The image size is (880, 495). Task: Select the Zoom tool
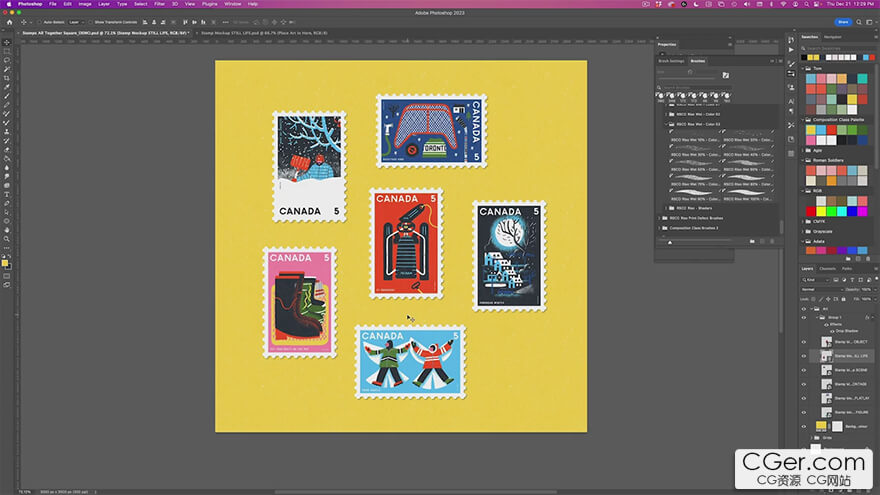click(x=7, y=239)
